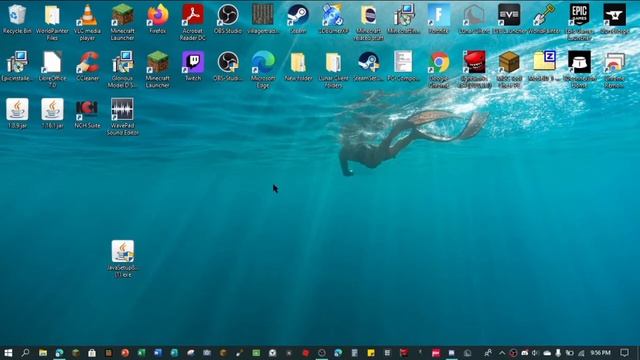Launch the EVE Launcher shortcut
Screen dimensions: 640x360
click(x=509, y=20)
